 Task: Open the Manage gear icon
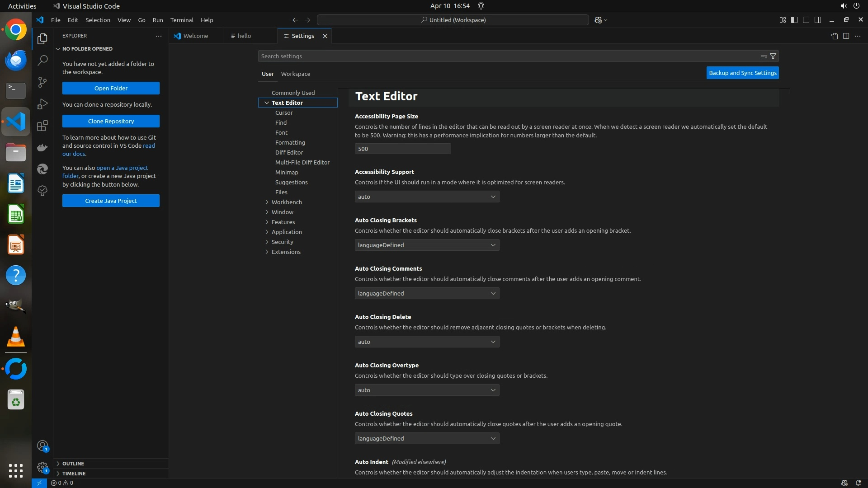(42, 467)
